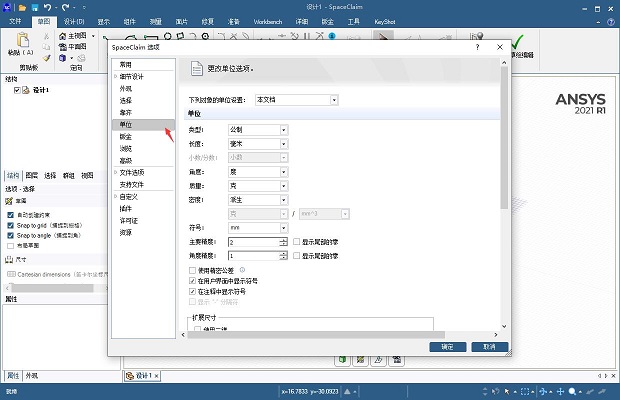
Task: Close the 设计1 document tab
Action: pos(157,376)
